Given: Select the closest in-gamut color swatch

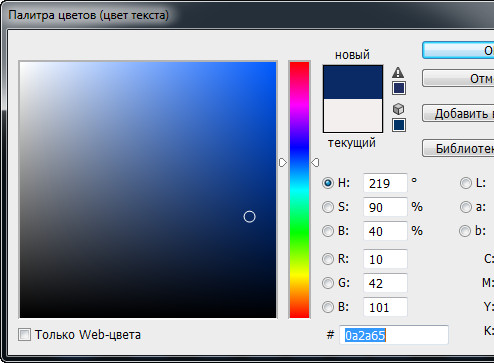Looking at the screenshot, I should click(x=399, y=88).
